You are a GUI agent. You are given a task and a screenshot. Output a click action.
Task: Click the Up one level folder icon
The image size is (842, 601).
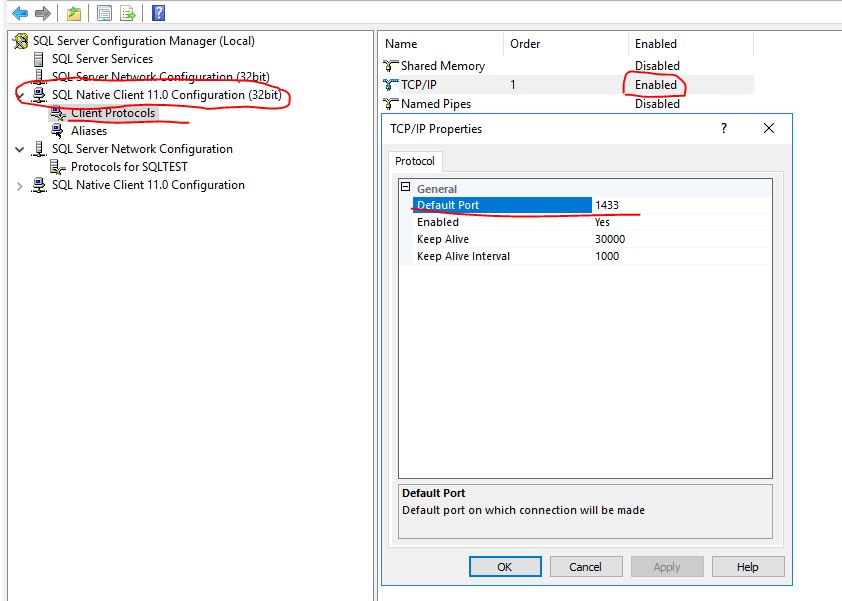coord(74,13)
